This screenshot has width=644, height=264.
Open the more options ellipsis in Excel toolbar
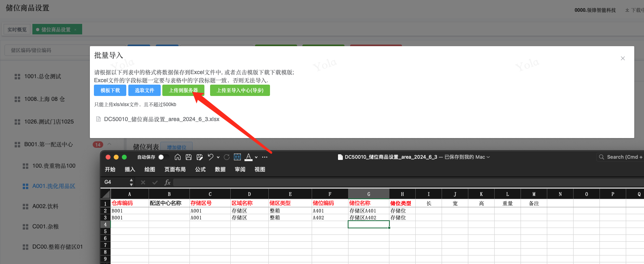click(x=265, y=157)
